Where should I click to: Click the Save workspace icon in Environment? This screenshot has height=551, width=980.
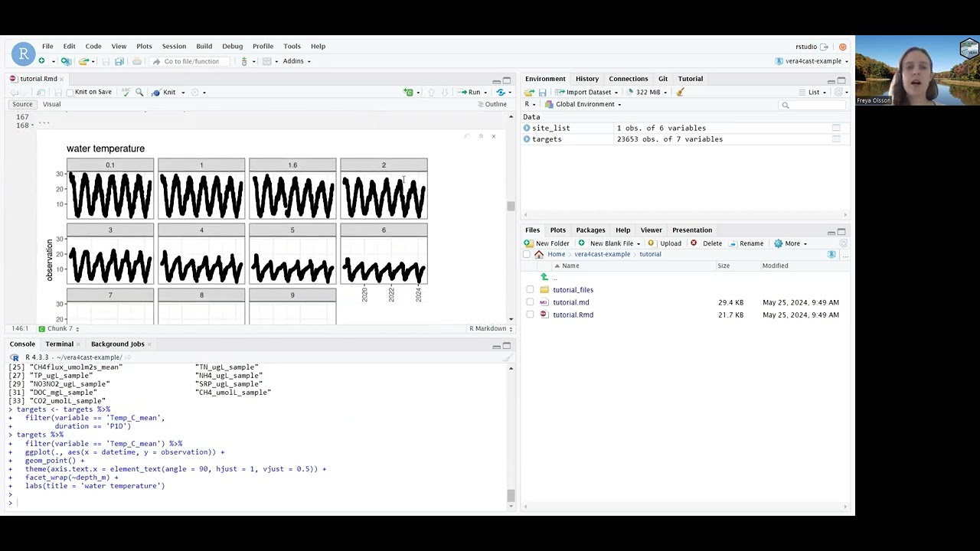pos(542,92)
